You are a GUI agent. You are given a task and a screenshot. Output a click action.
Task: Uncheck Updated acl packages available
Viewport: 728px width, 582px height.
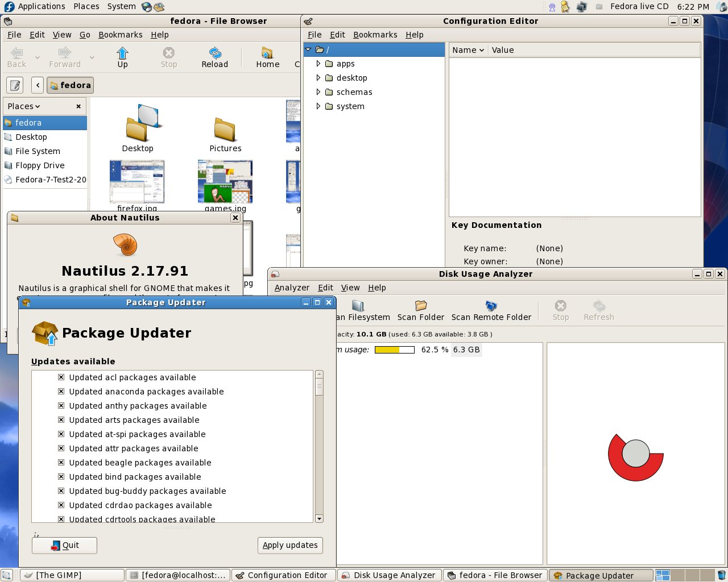[61, 377]
